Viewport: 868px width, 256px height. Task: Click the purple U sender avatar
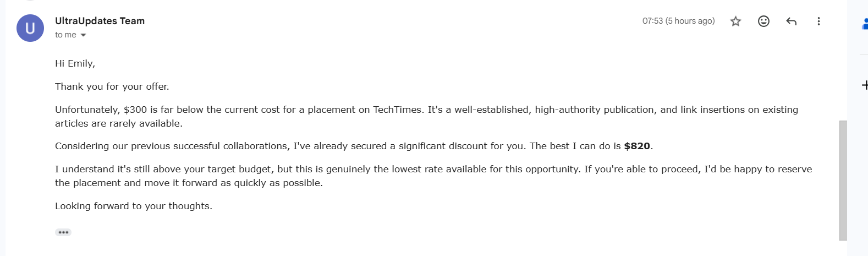coord(30,28)
